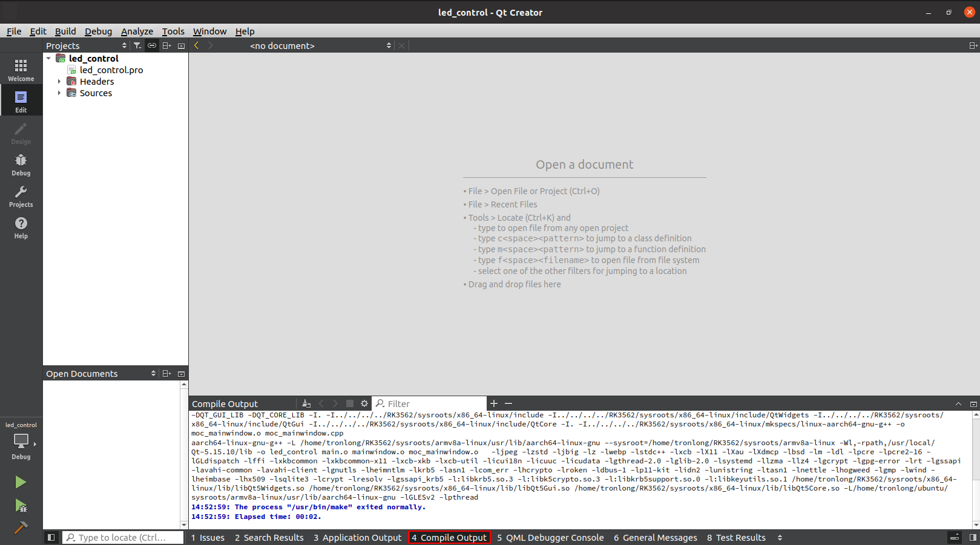Click the filter tree icon in Projects panel
Image resolution: width=980 pixels, height=545 pixels.
click(137, 45)
